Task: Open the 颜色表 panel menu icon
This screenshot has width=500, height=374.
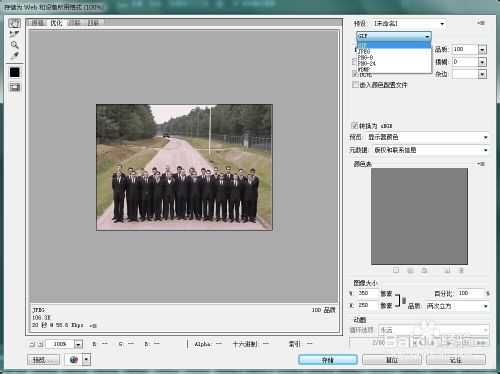Action: click(481, 164)
